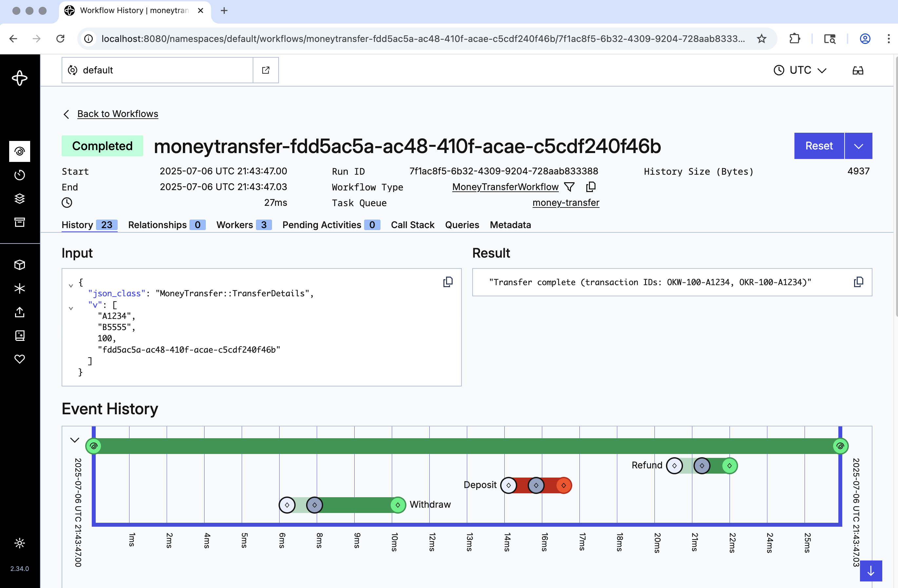This screenshot has width=898, height=588.
Task: Open Nexus via the asterisk sidebar icon
Action: point(19,288)
